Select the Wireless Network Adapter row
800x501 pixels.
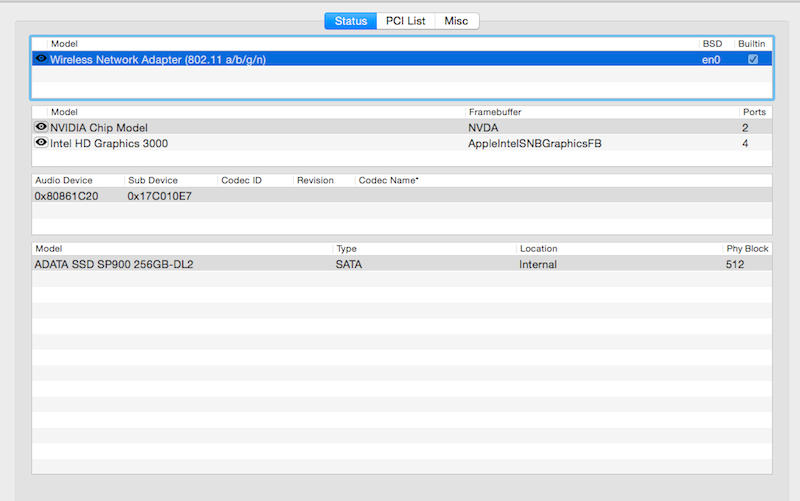click(300, 59)
